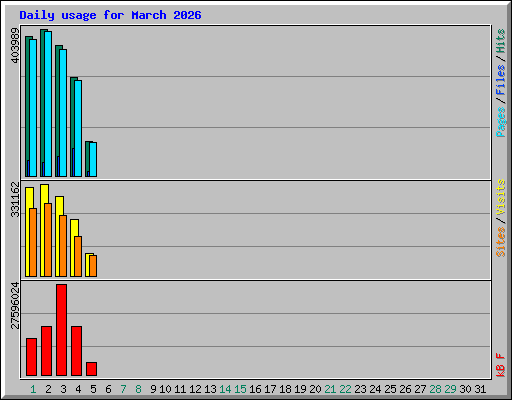512x400 pixels.
Task: Click green weekend day label 21
Action: [x=330, y=389]
